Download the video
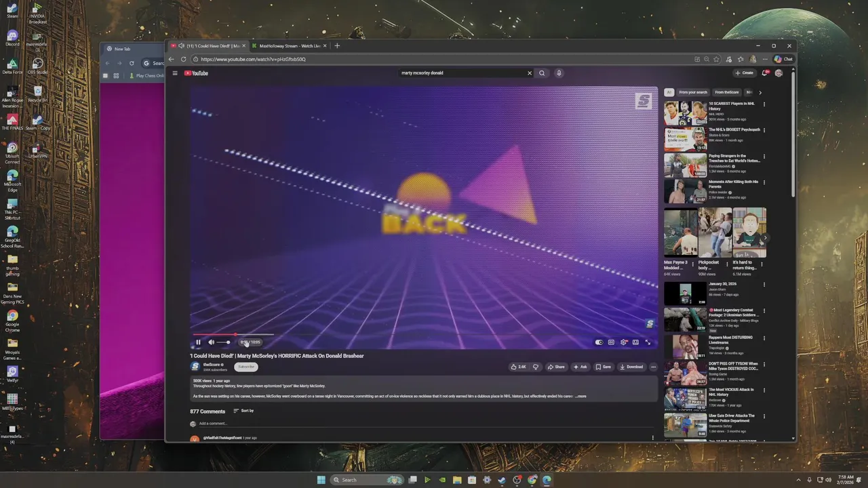This screenshot has width=868, height=488. coord(631,367)
